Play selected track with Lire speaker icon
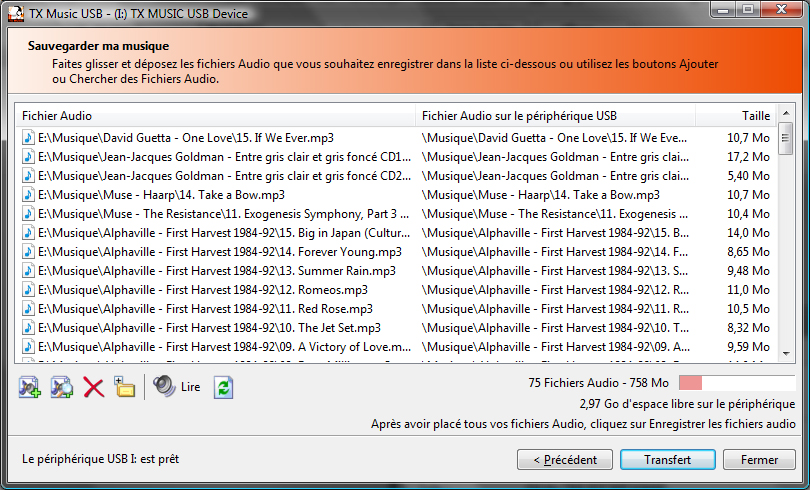The height and width of the screenshot is (490, 810). 177,386
